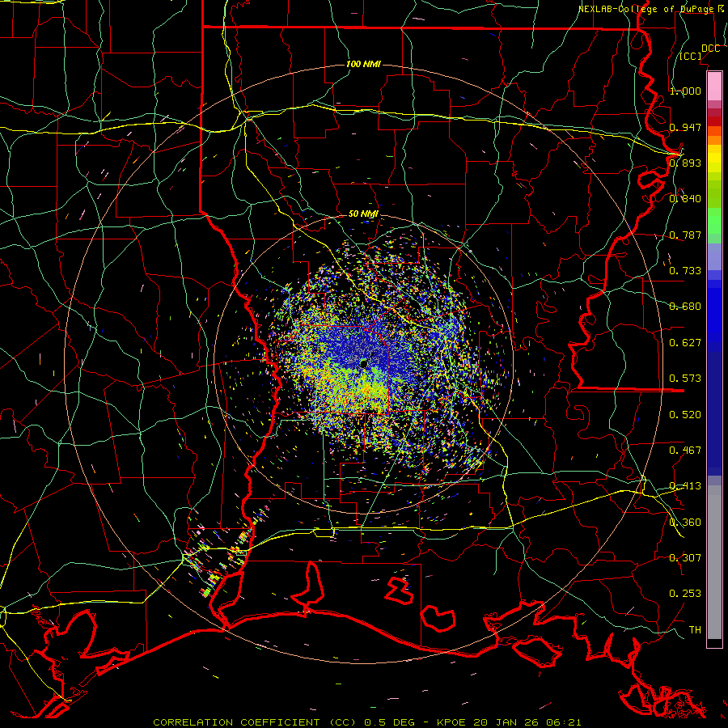
Task: Click the 0.307 value on the color scale
Action: tap(685, 558)
